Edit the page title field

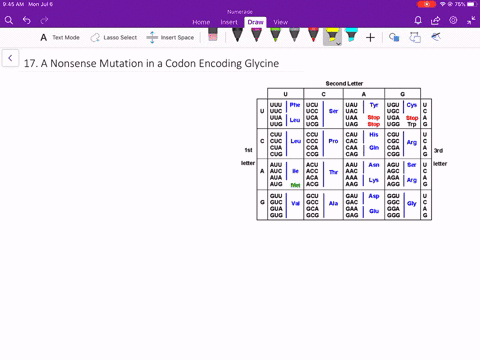pos(152,63)
